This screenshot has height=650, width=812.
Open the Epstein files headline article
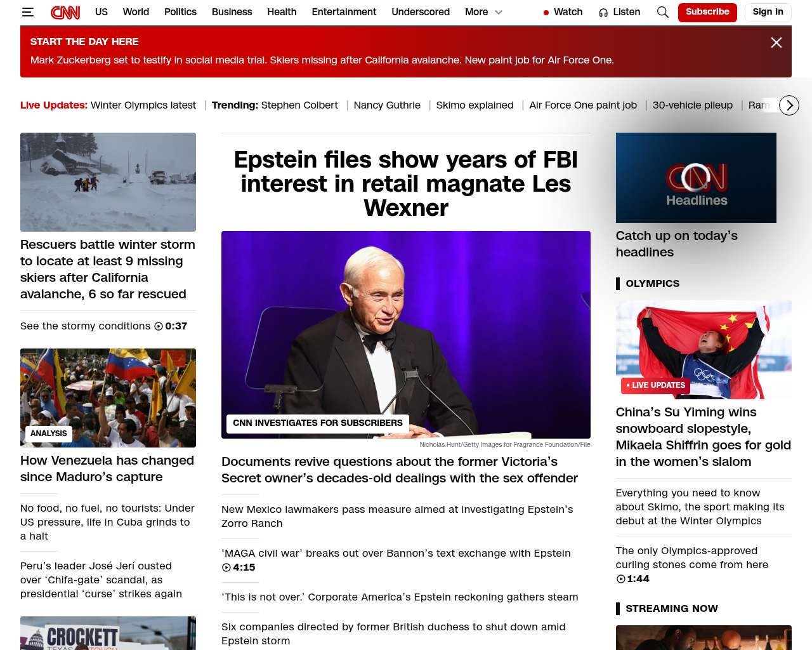coord(406,183)
